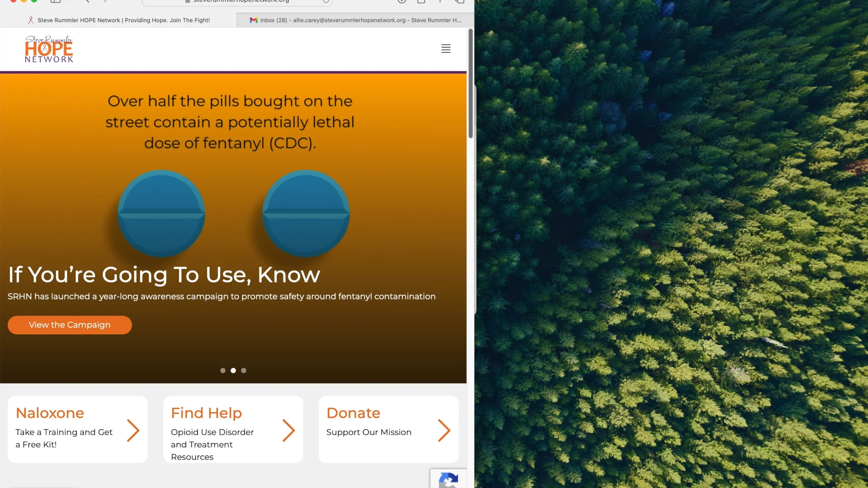Open the Naloxone heading link

click(50, 413)
